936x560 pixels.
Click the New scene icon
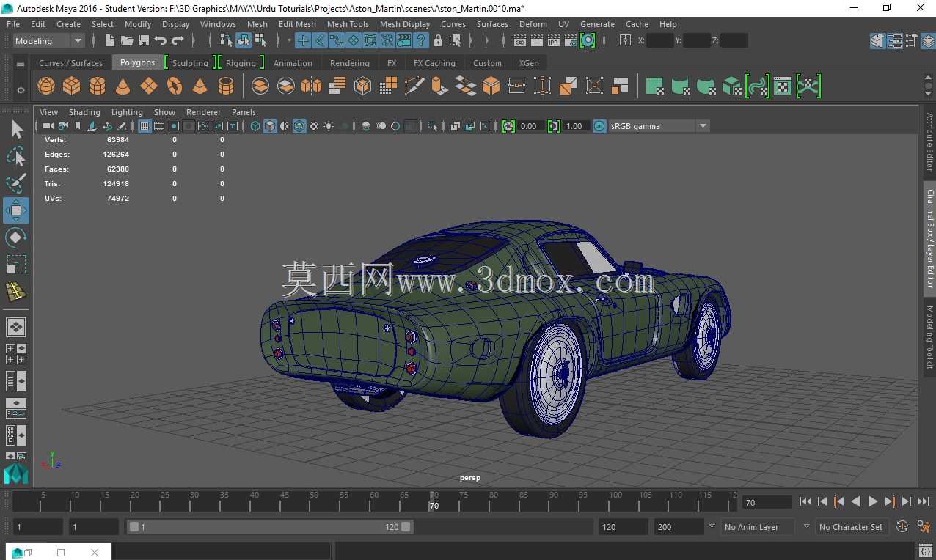(109, 40)
